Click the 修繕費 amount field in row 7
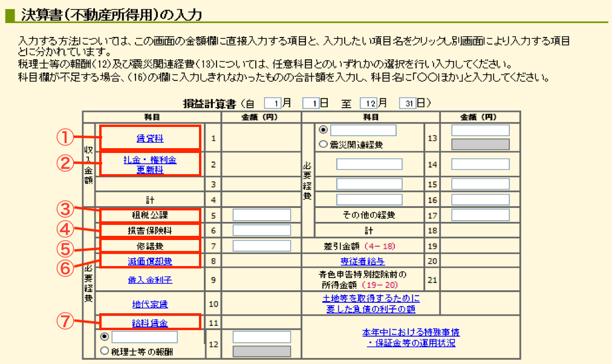The image size is (612, 364). point(261,245)
